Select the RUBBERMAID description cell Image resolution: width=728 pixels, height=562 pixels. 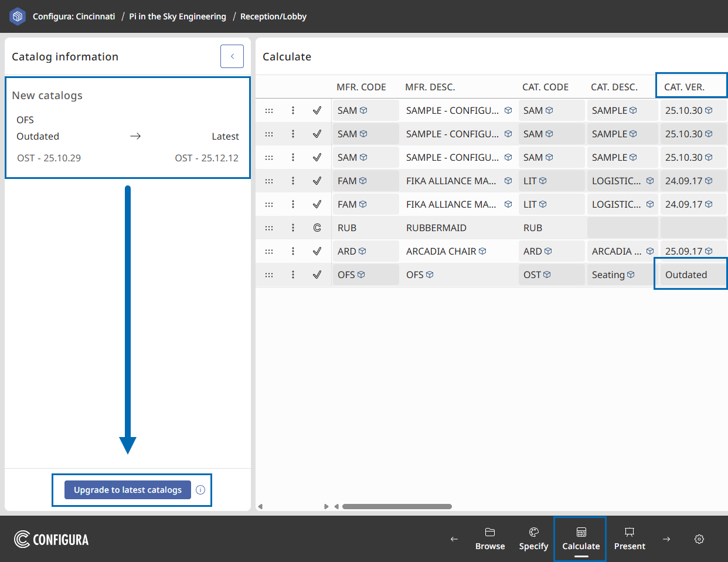click(459, 228)
